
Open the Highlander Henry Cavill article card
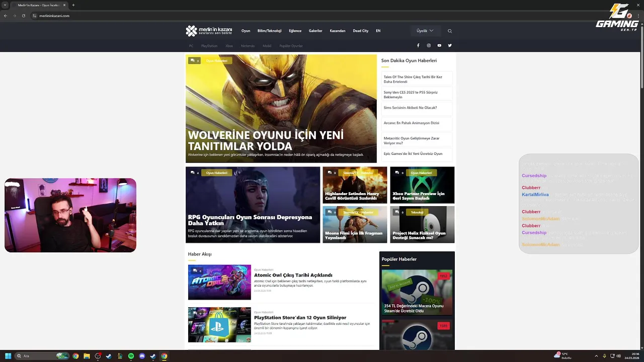pos(355,185)
